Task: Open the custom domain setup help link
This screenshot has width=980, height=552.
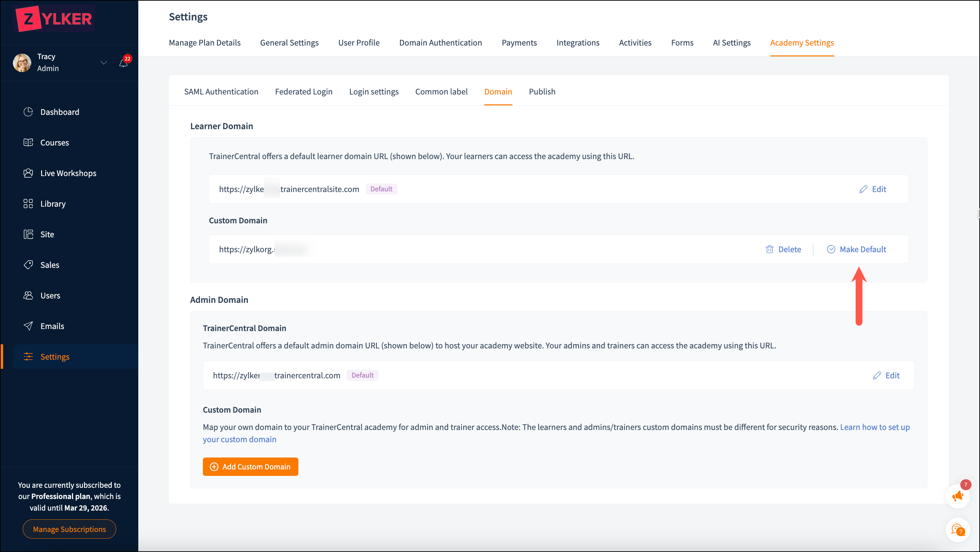Action: coord(874,427)
